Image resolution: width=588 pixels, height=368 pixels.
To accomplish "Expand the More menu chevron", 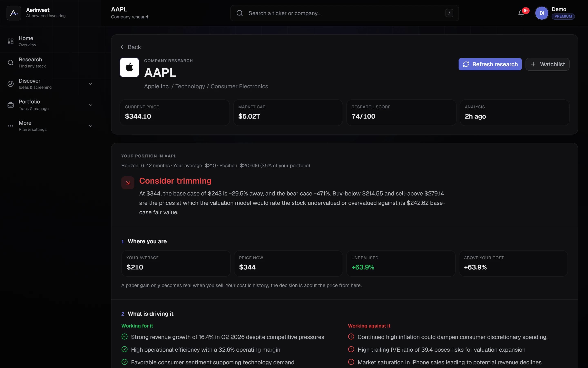I will 91,126.
